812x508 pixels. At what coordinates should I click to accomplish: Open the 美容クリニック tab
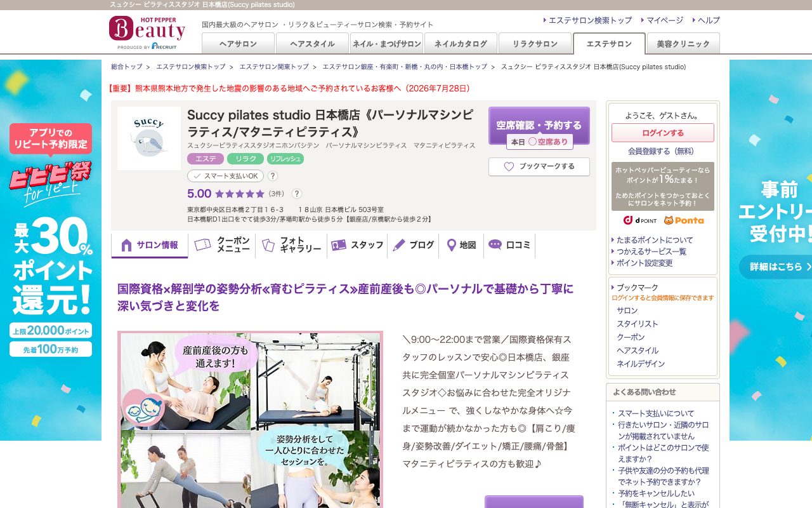pos(683,44)
